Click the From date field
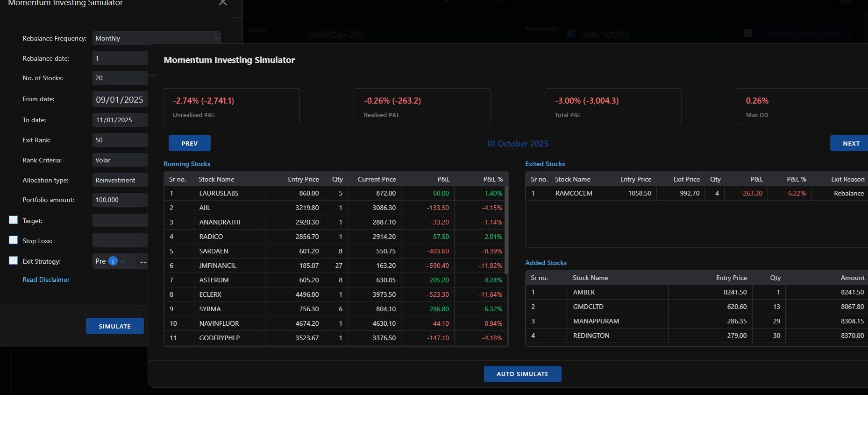868x427 pixels. (120, 99)
